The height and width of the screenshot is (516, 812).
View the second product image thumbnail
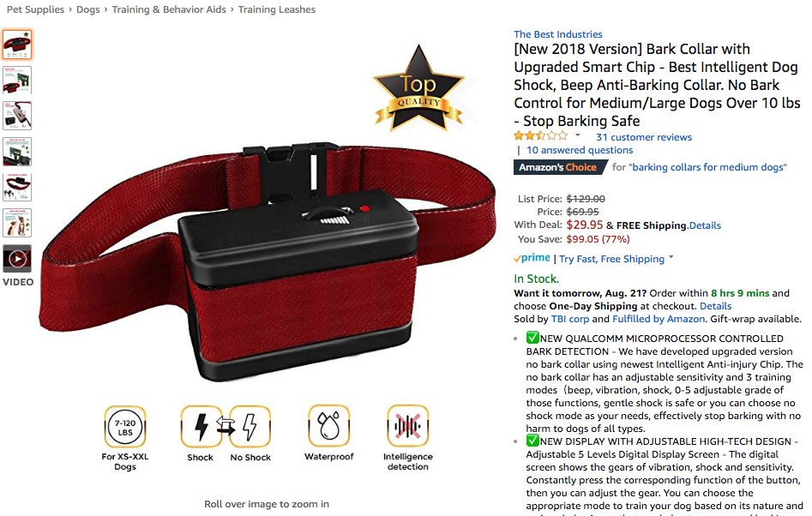(17, 81)
